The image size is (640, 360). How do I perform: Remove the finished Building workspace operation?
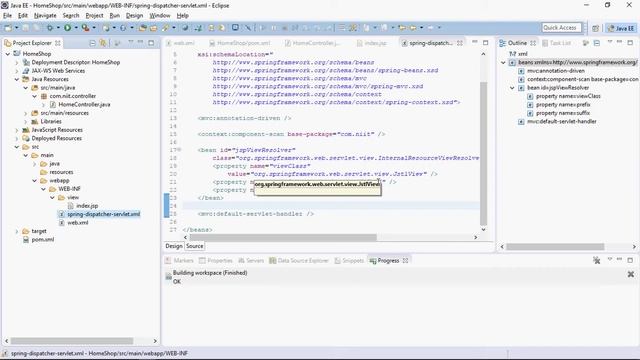(x=631, y=274)
